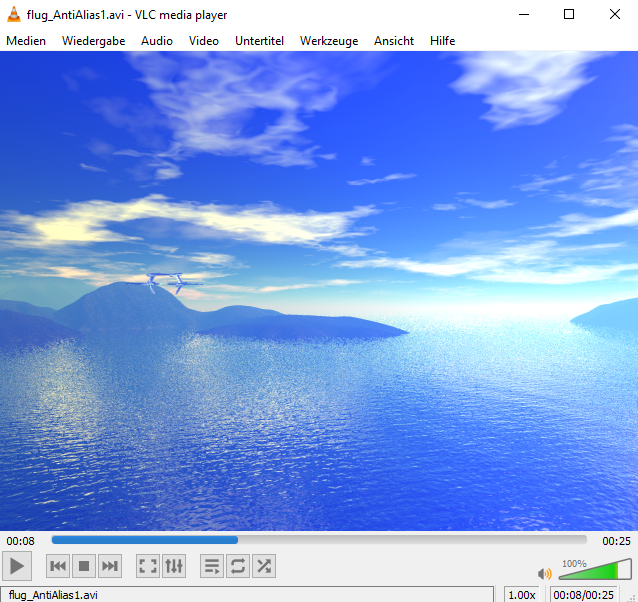
Task: Open the Wiedergabe menu
Action: pos(94,41)
